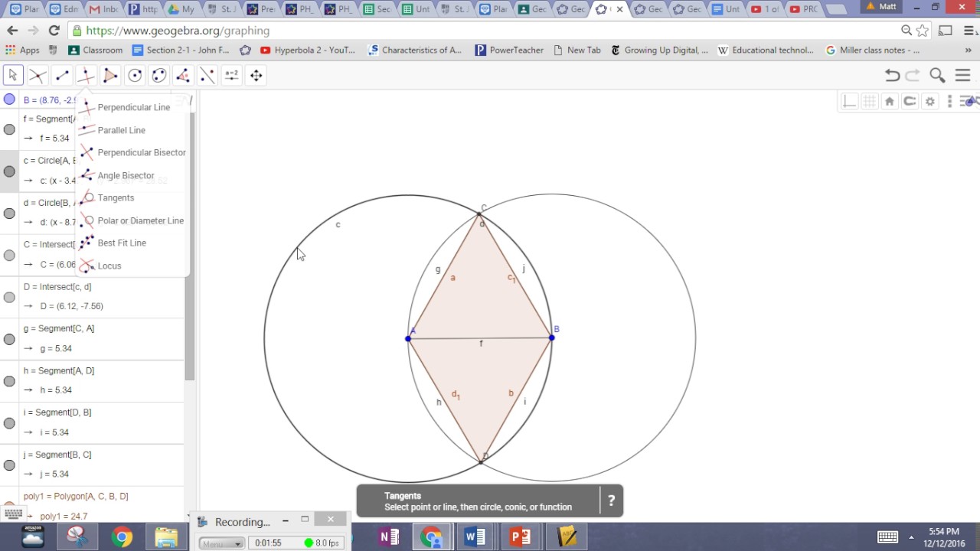The image size is (980, 551).
Task: Select the Angle tool in toolbar
Action: [183, 75]
